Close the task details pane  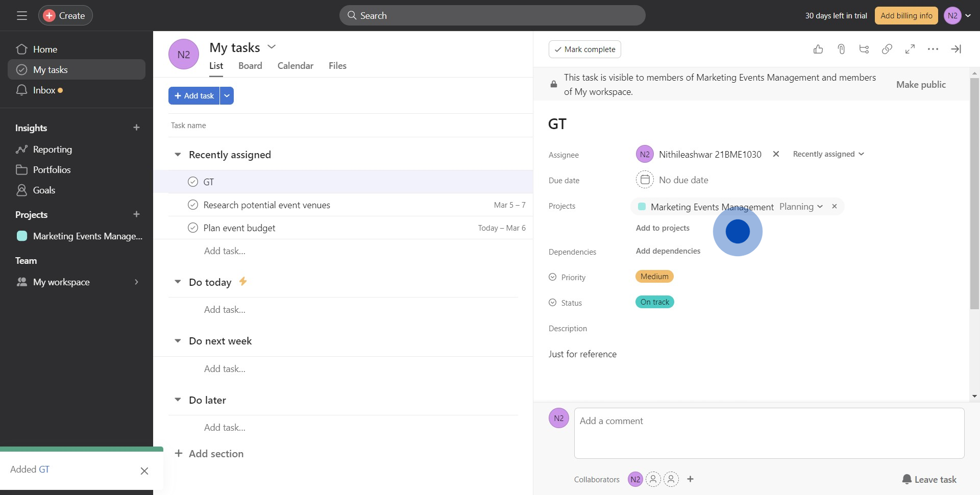point(956,49)
